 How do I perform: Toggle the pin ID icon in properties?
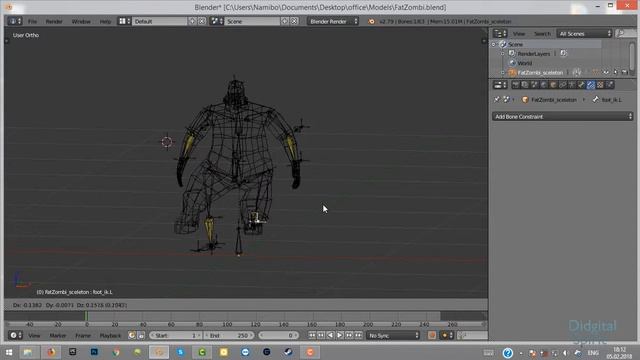[497, 100]
